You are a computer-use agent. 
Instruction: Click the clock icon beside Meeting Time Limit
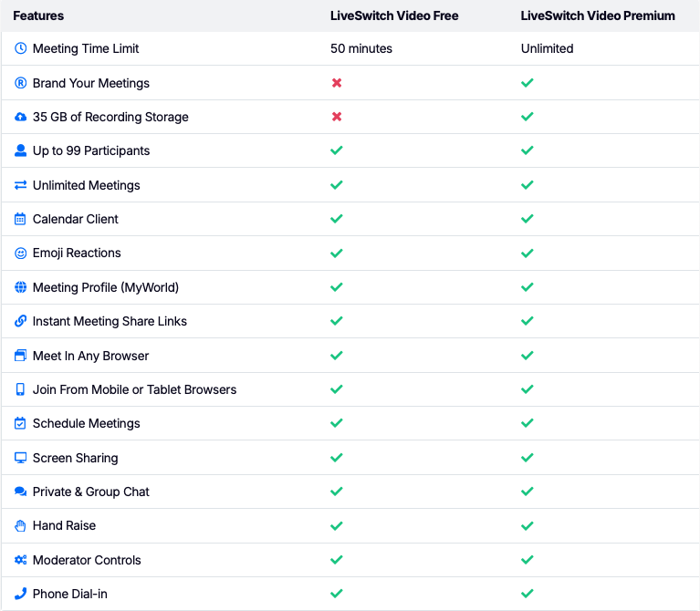[x=21, y=48]
